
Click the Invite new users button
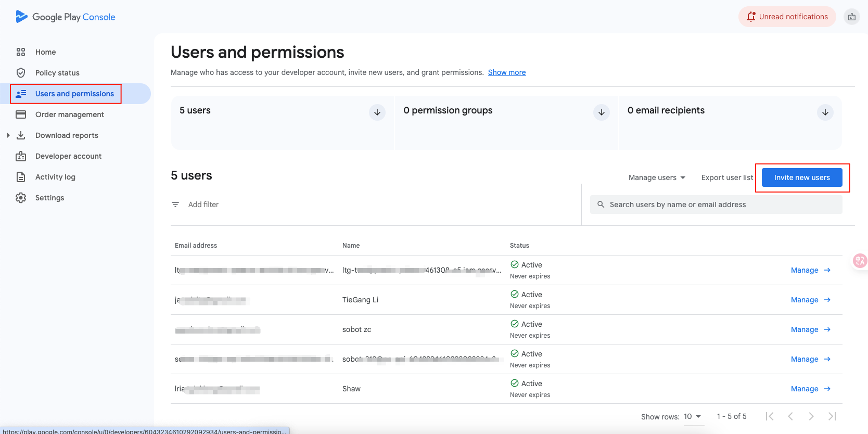point(801,177)
